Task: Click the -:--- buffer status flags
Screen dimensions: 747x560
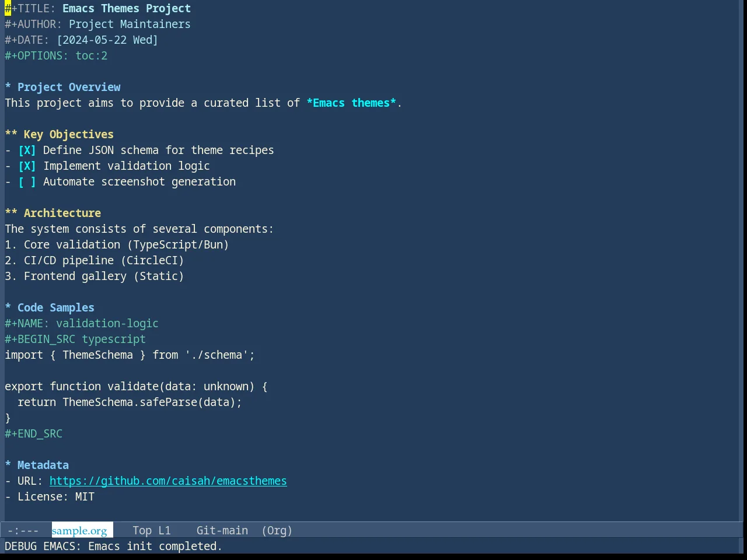Action: 23,531
